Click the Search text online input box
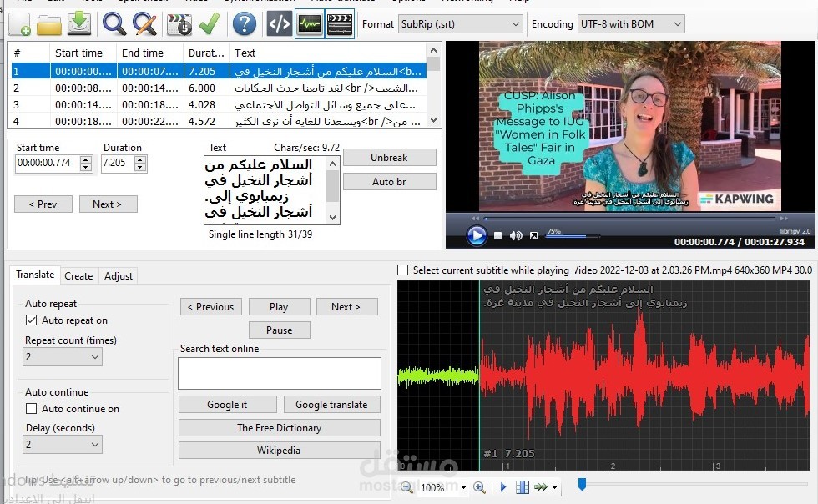This screenshot has height=504, width=818. (279, 373)
